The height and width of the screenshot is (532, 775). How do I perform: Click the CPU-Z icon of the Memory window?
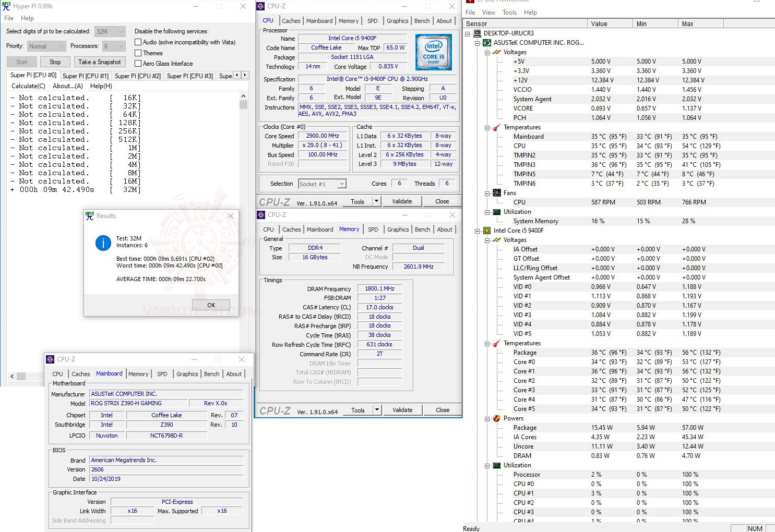click(261, 215)
